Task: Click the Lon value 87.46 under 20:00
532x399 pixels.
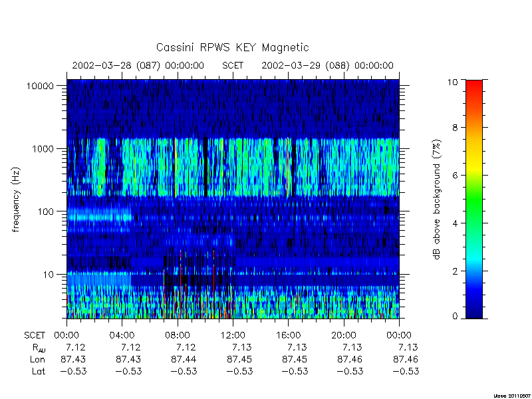Action: pyautogui.click(x=350, y=359)
